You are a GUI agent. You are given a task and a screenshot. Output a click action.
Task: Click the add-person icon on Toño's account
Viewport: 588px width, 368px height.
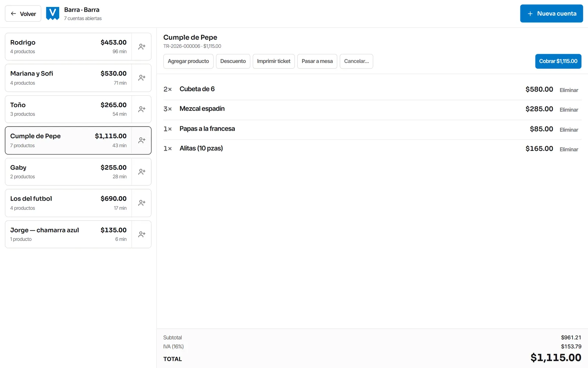[141, 109]
